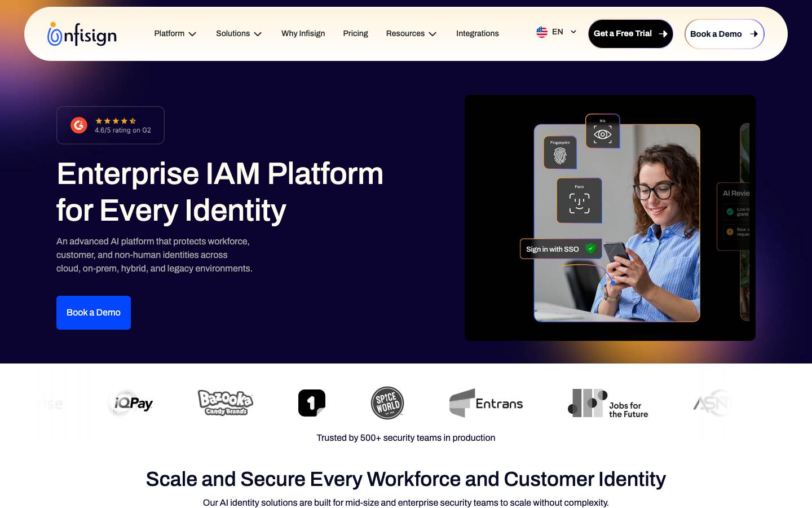Click the Jobs for the Future logo
Screen dimensions: 812x508
point(608,404)
